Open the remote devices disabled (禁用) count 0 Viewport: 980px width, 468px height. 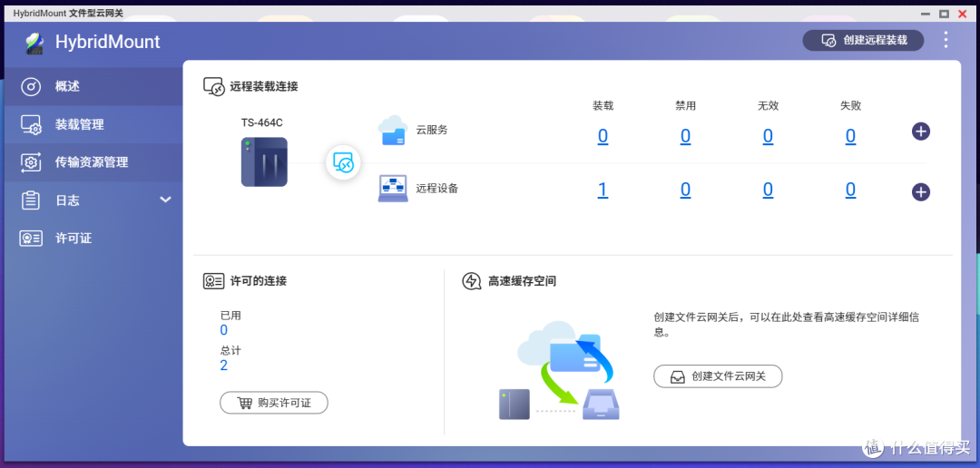tap(686, 190)
